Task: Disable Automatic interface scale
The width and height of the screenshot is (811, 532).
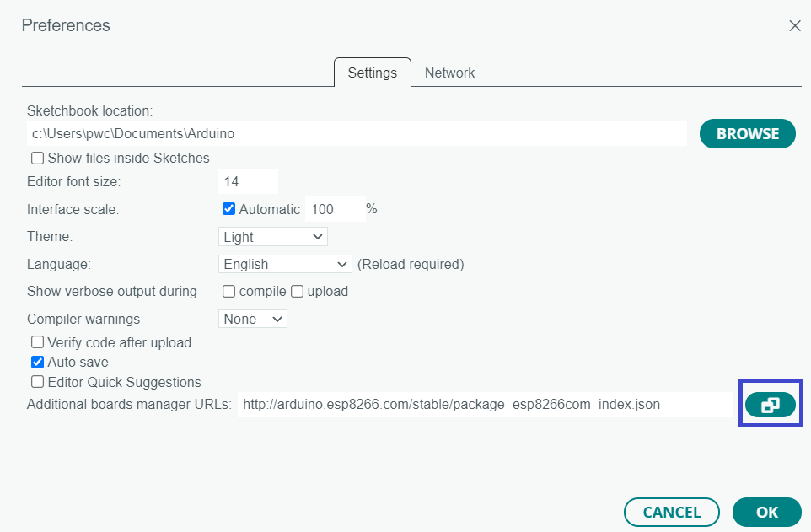Action: pos(228,208)
